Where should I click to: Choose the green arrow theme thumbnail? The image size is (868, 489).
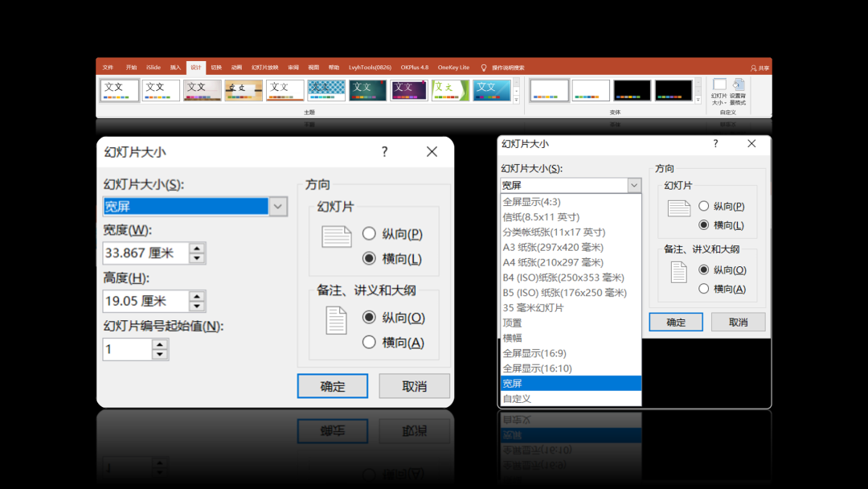[x=451, y=90]
